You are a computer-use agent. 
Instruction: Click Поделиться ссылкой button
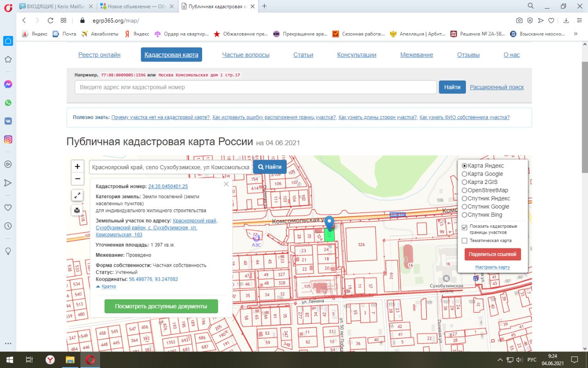point(492,254)
